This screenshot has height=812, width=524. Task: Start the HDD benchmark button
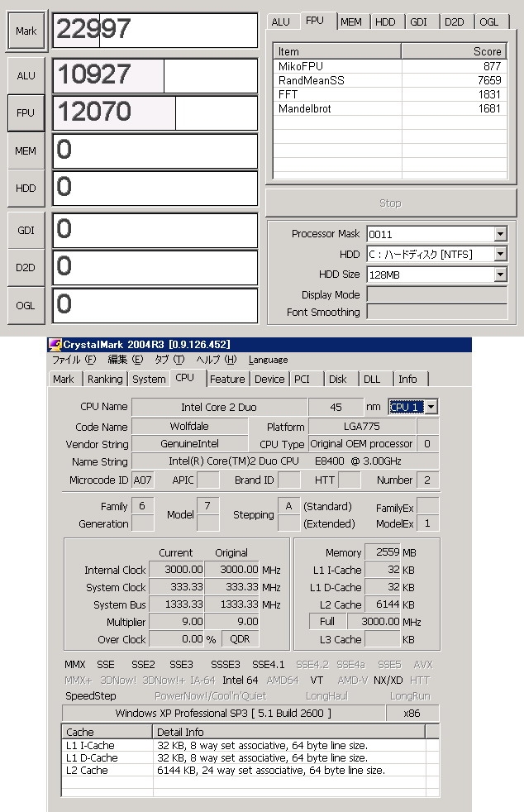[26, 188]
